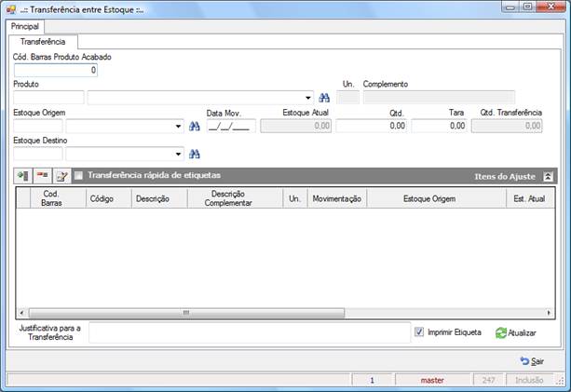The height and width of the screenshot is (392, 571).
Task: Select the Transferência tab
Action: [x=43, y=42]
